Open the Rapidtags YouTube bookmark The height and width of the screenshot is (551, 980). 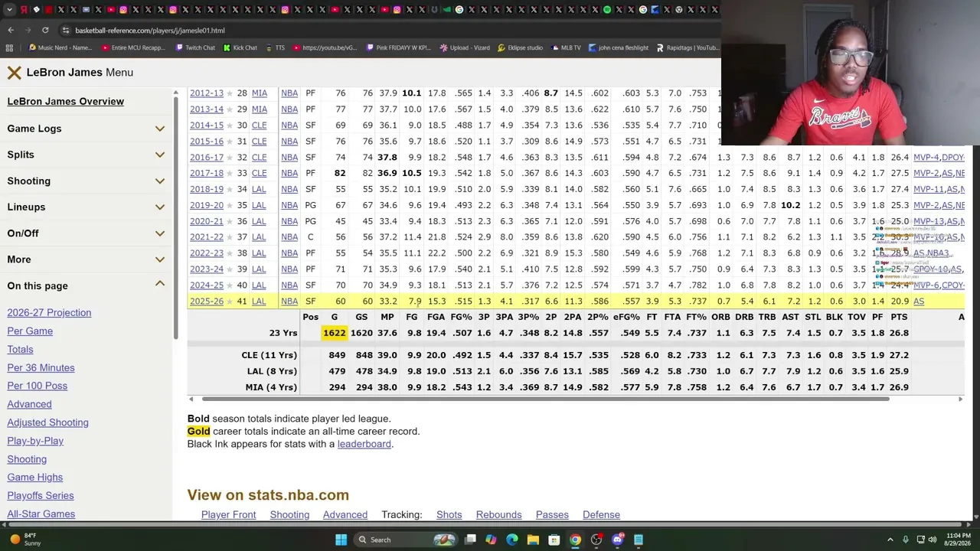[688, 48]
